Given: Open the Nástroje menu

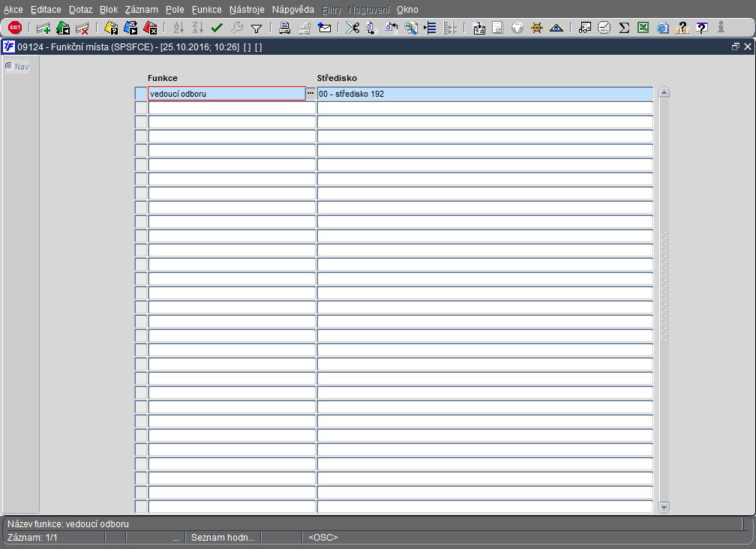Looking at the screenshot, I should (247, 10).
